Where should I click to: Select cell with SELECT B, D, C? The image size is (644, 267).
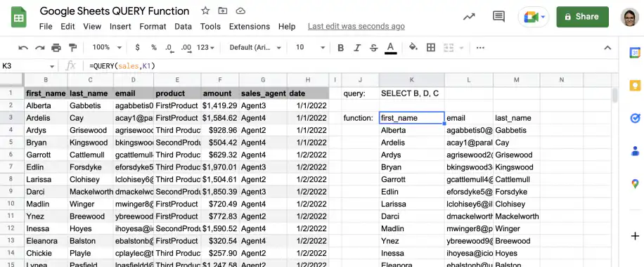click(x=411, y=93)
